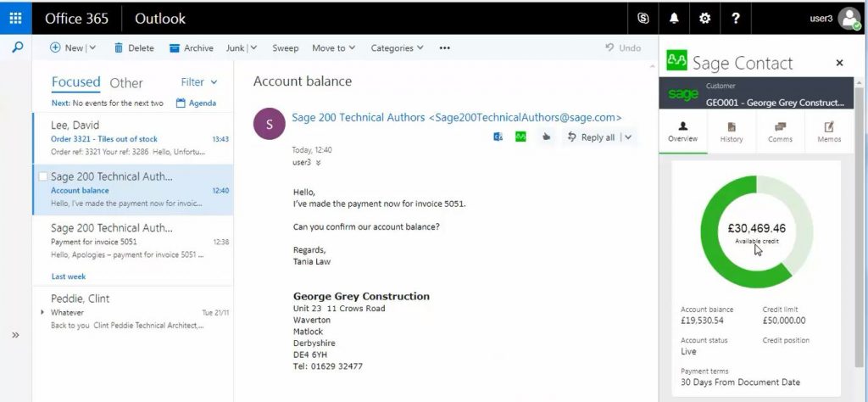Open the help question mark
This screenshot has height=402, width=868.
735,19
